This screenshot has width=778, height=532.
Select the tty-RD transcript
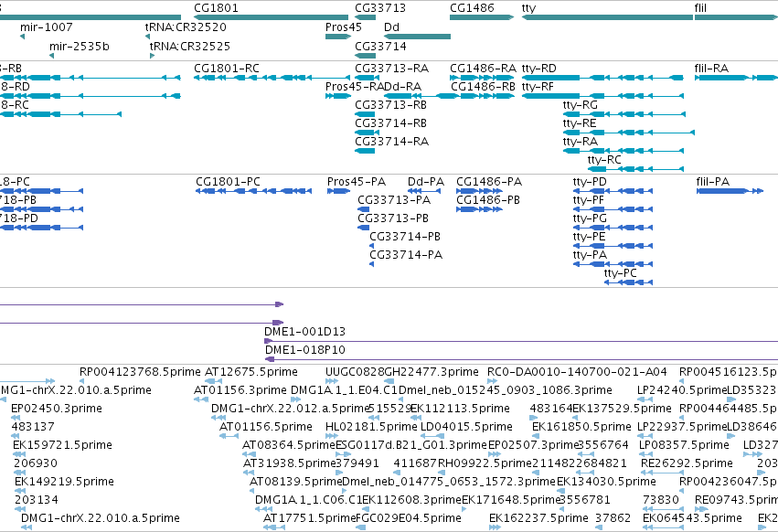tap(602, 78)
